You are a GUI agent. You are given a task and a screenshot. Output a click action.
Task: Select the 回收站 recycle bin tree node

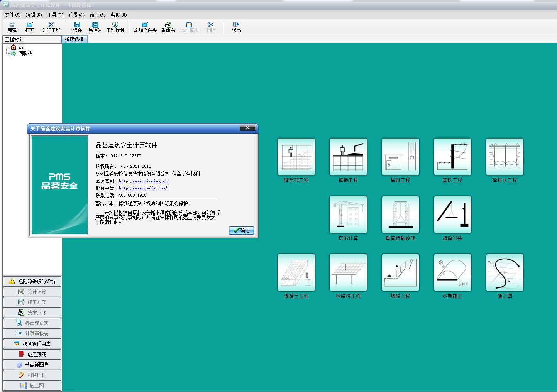pyautogui.click(x=25, y=54)
